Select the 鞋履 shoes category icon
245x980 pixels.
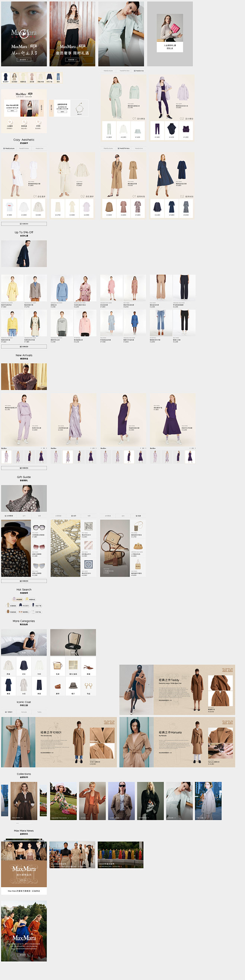(x=88, y=666)
